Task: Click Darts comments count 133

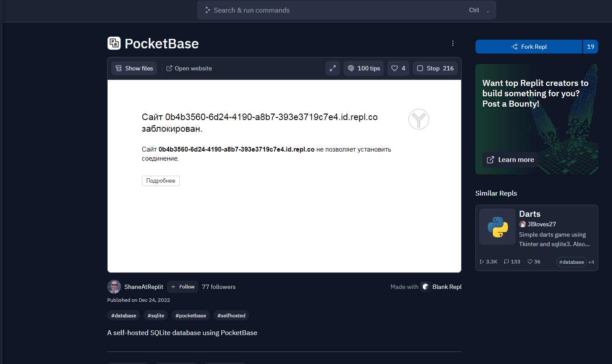Action: 512,262
